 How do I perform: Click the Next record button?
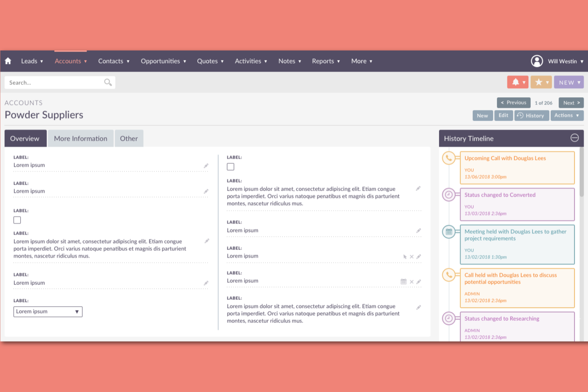tap(571, 102)
